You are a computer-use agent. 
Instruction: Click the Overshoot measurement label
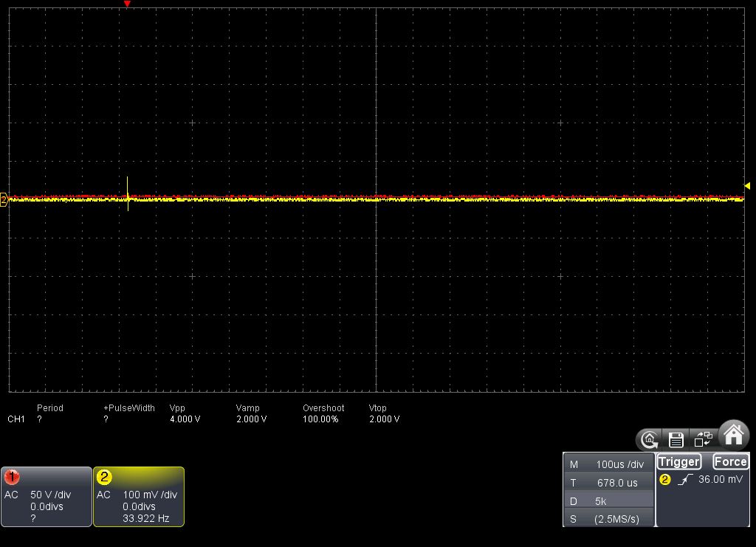pos(323,407)
